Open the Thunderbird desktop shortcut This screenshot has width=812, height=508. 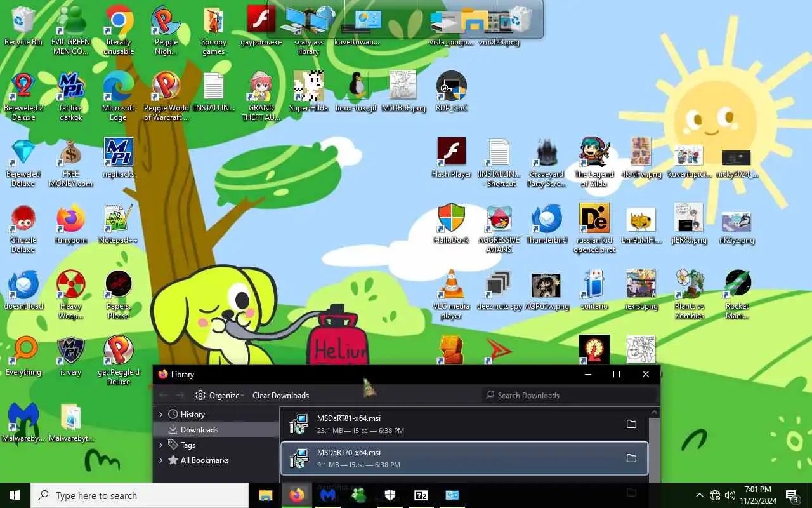point(547,224)
